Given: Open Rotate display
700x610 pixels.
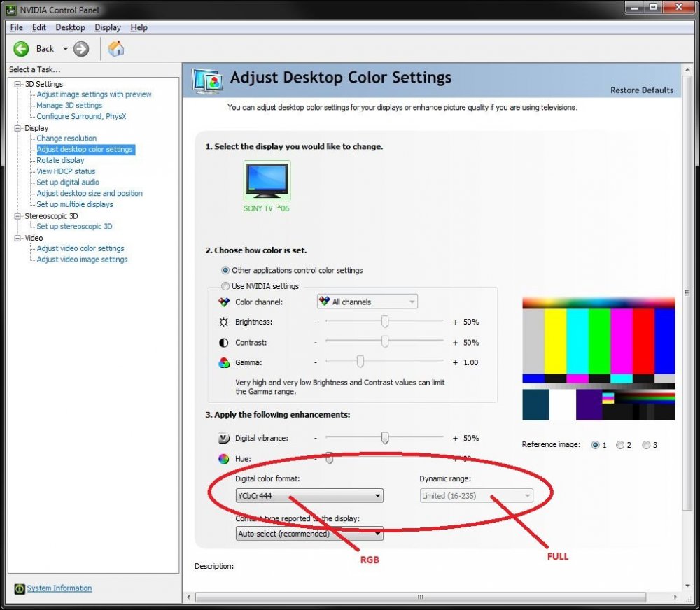Looking at the screenshot, I should click(60, 160).
